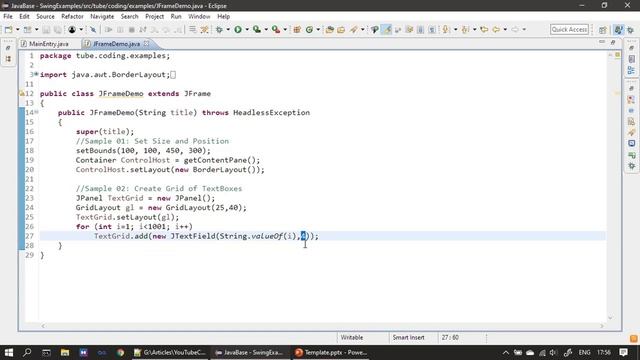Open File Explorer from the taskbar

click(x=65, y=352)
